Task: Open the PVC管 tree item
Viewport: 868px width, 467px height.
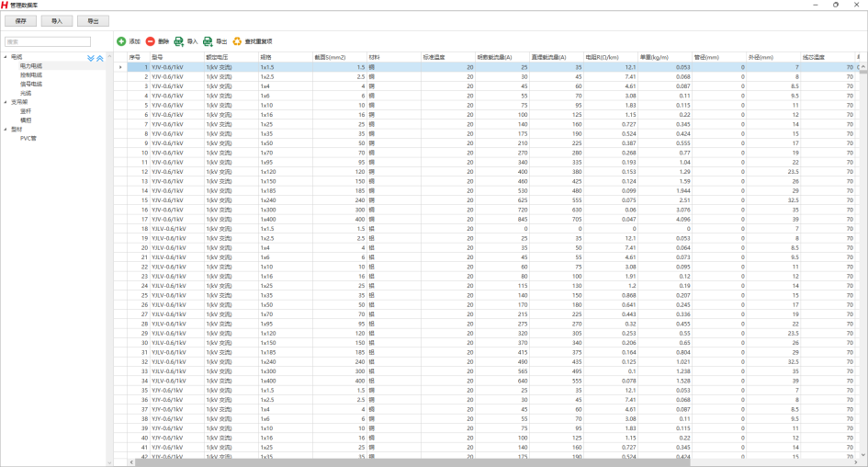Action: [x=28, y=139]
